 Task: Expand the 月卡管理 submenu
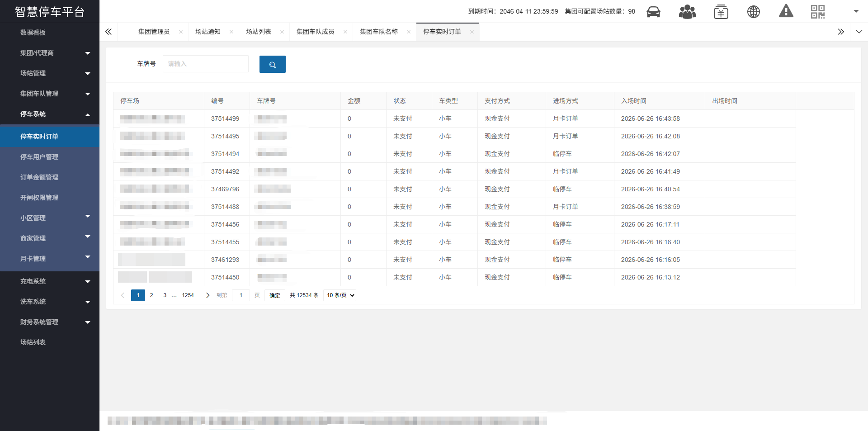coord(50,259)
